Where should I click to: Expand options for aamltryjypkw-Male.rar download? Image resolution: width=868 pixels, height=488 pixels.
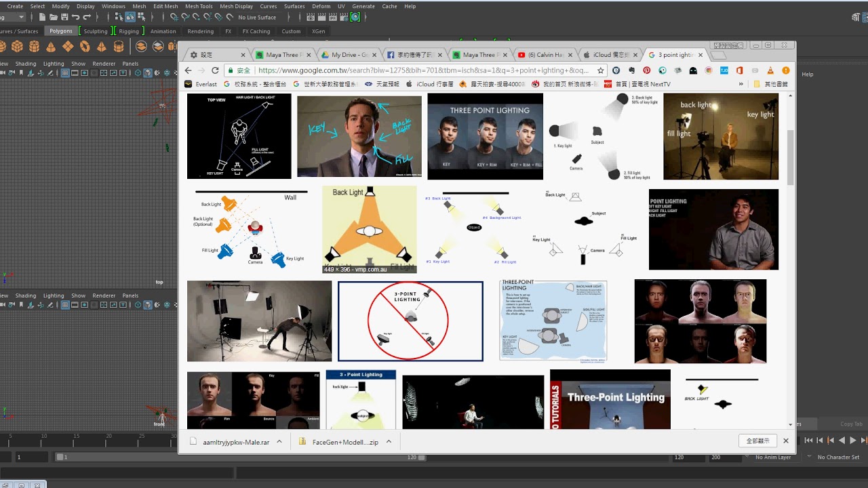(x=281, y=441)
